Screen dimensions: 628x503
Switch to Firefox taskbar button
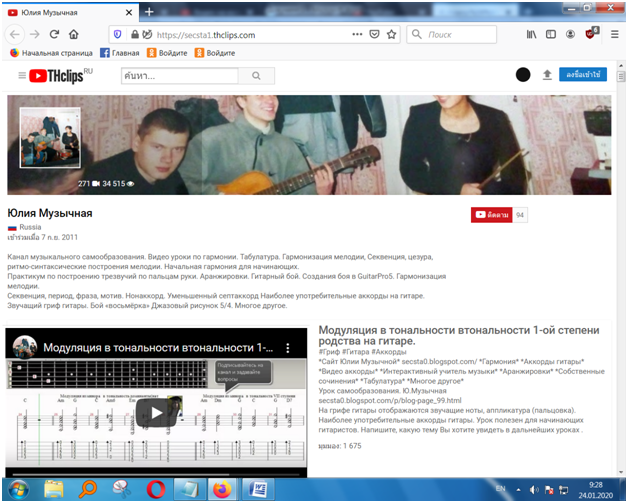[223, 489]
